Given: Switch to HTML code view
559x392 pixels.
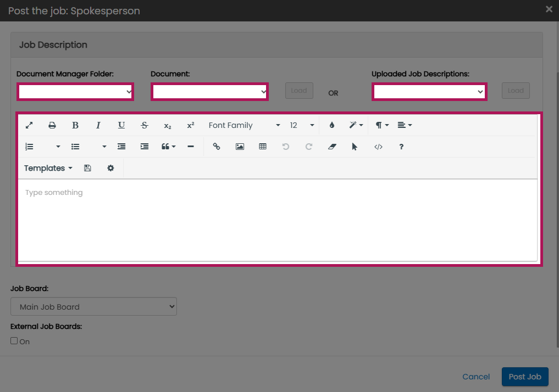Looking at the screenshot, I should coord(378,147).
